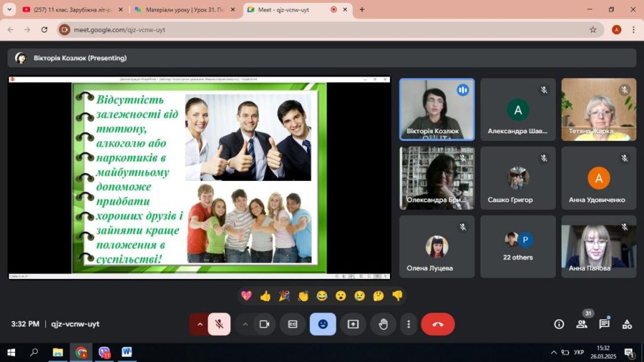Screen dimensions: 644x362
Task: Send the clapping hands reaction
Action: [303, 295]
